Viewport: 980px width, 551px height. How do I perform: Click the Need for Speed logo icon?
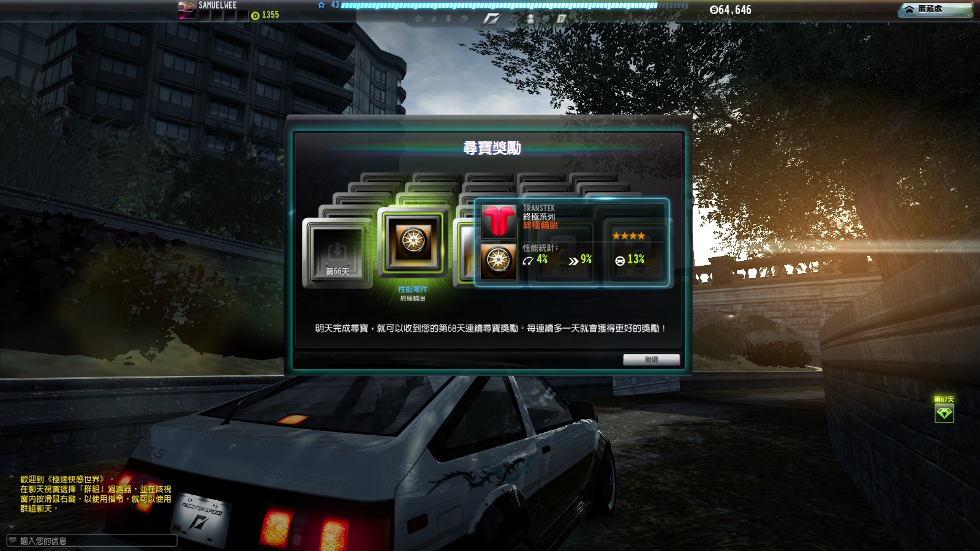[491, 20]
